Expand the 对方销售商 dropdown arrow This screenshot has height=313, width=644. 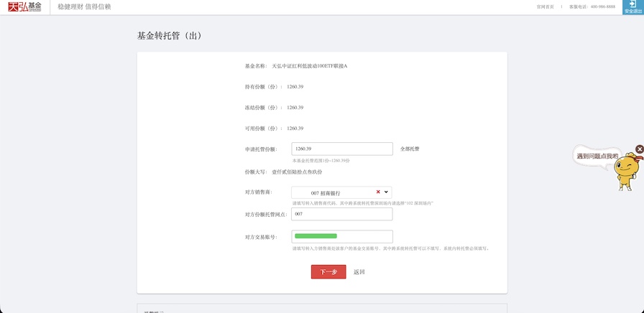387,192
